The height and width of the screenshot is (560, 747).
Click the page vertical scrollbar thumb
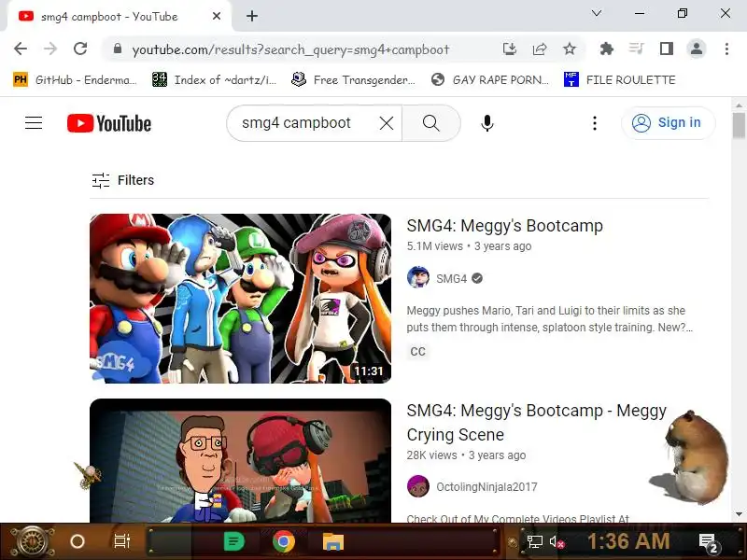pyautogui.click(x=739, y=126)
